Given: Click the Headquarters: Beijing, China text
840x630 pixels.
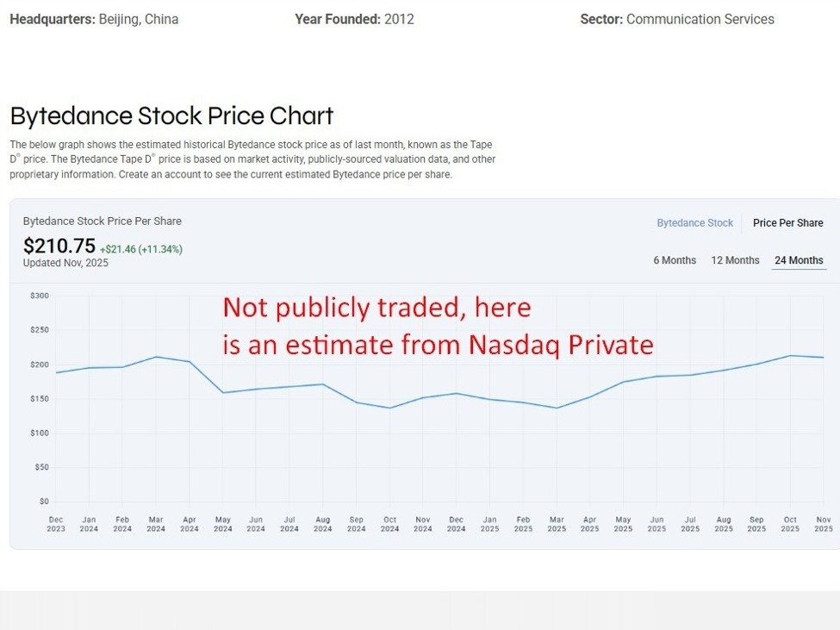Looking at the screenshot, I should coord(94,19).
